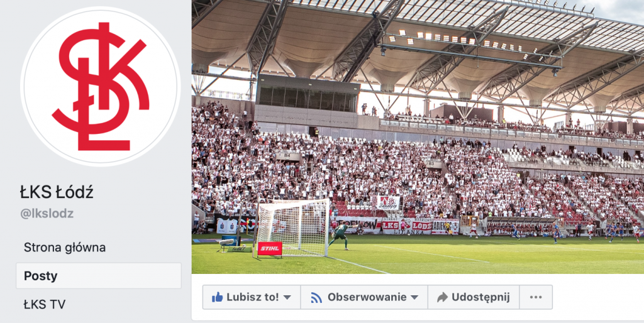Image resolution: width=644 pixels, height=323 pixels.
Task: Click the share arrow icon on Udostępnij
Action: pyautogui.click(x=442, y=297)
